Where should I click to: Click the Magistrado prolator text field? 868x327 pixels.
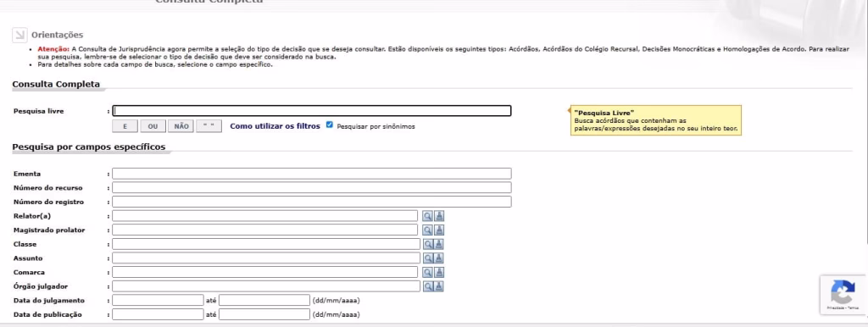265,230
